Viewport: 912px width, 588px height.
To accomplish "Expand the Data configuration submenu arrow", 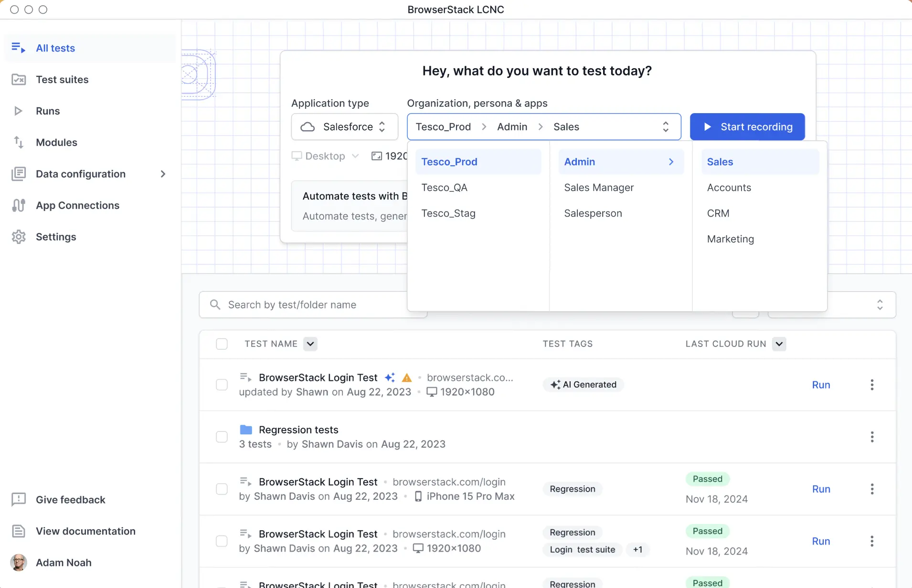I will pyautogui.click(x=163, y=174).
